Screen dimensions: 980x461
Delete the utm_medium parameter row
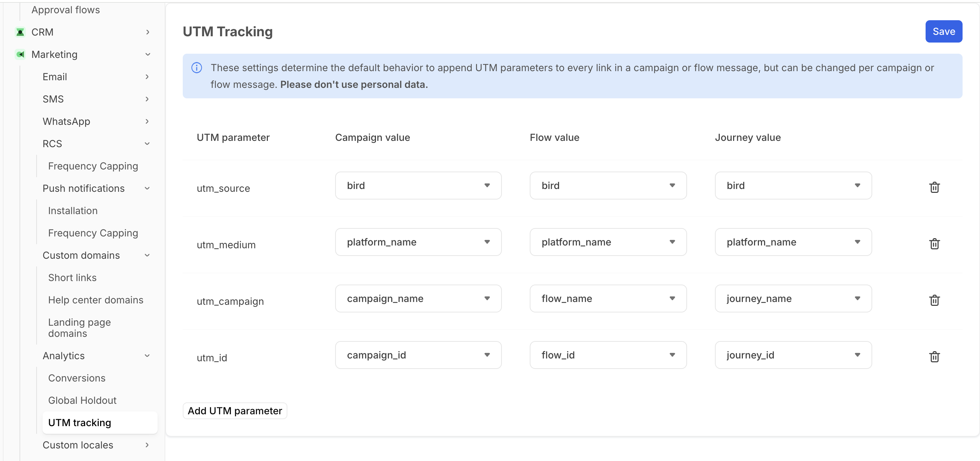tap(934, 243)
